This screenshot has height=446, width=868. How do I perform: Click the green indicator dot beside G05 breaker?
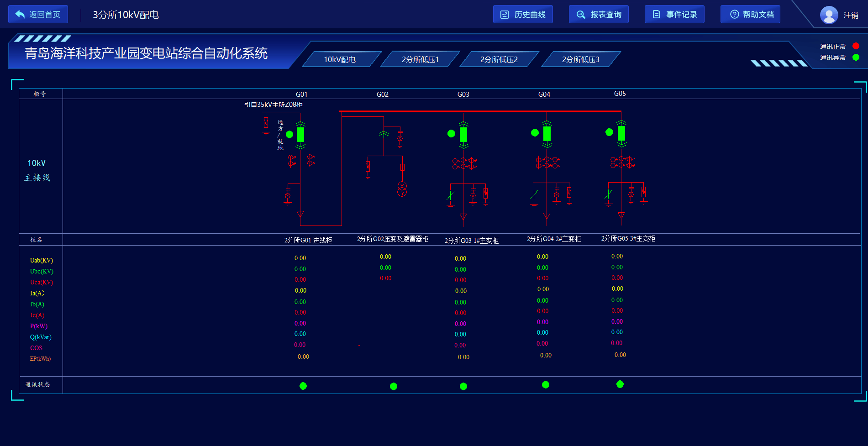[610, 132]
